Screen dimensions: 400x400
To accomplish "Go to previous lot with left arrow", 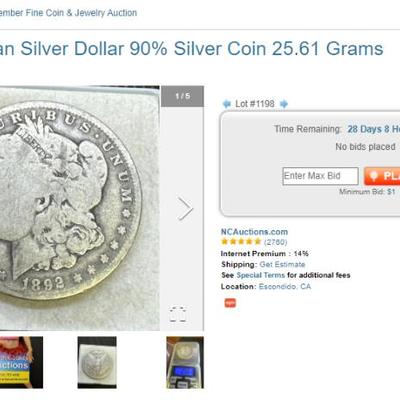I will point(227,104).
